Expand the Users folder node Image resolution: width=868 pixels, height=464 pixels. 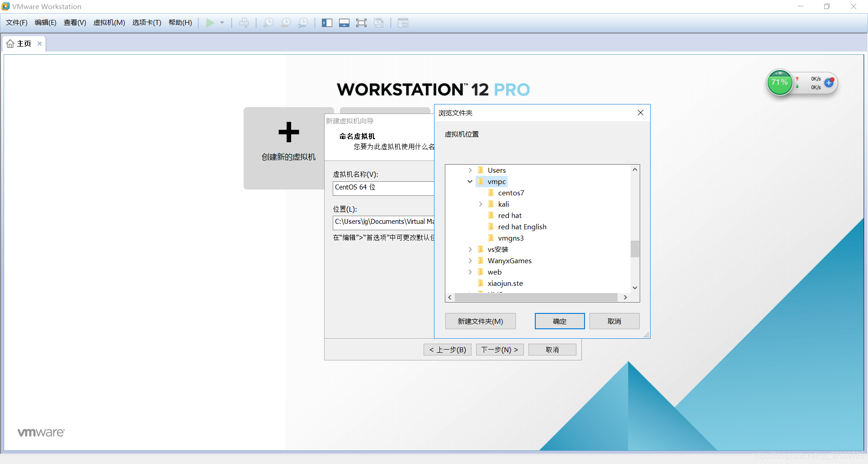470,170
